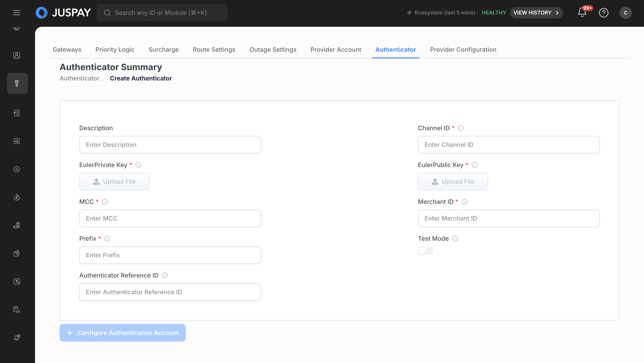Click the Channel ID info icon

point(461,128)
